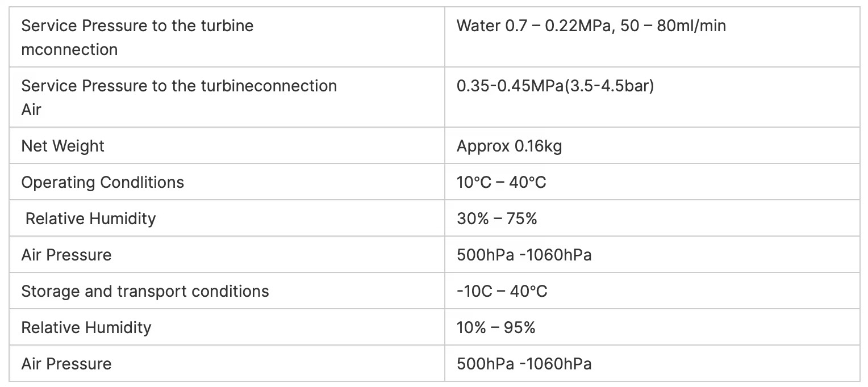Screen dimensions: 868x387
Task: Click the '50 – 80ml/min' text
Action: (674, 26)
